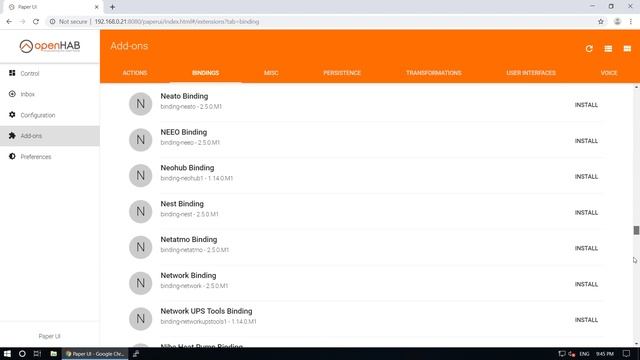Install the Network UPS Tools Binding

[586, 320]
